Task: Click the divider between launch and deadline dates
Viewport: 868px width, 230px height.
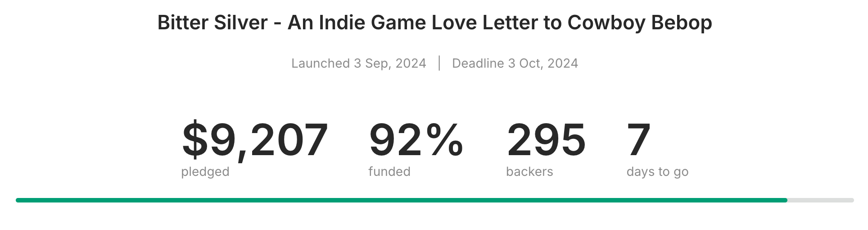Action: tap(439, 63)
